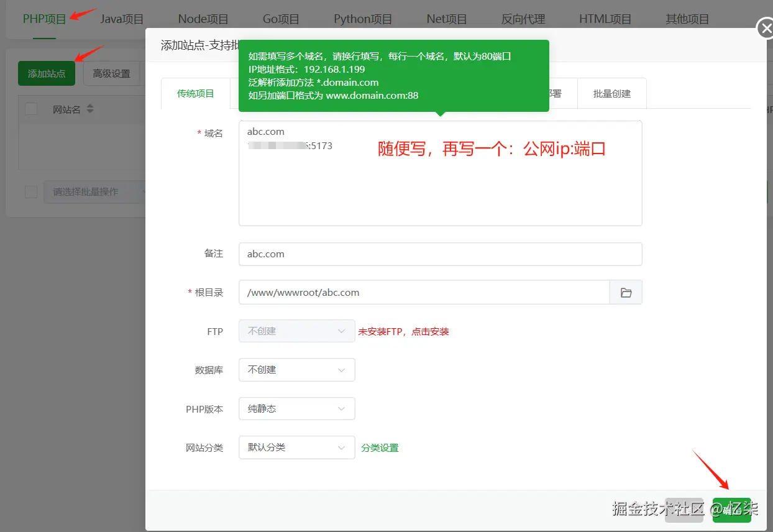Tick the checkbox beside batch operation selector
Image resolution: width=773 pixels, height=532 pixels.
(x=31, y=192)
